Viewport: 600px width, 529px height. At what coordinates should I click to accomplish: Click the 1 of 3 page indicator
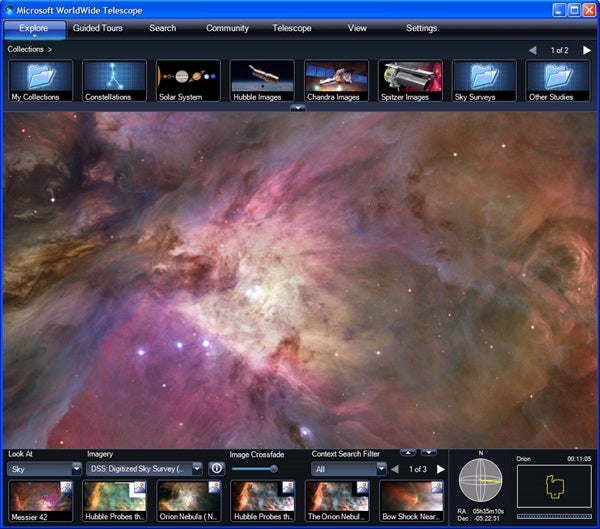[417, 469]
